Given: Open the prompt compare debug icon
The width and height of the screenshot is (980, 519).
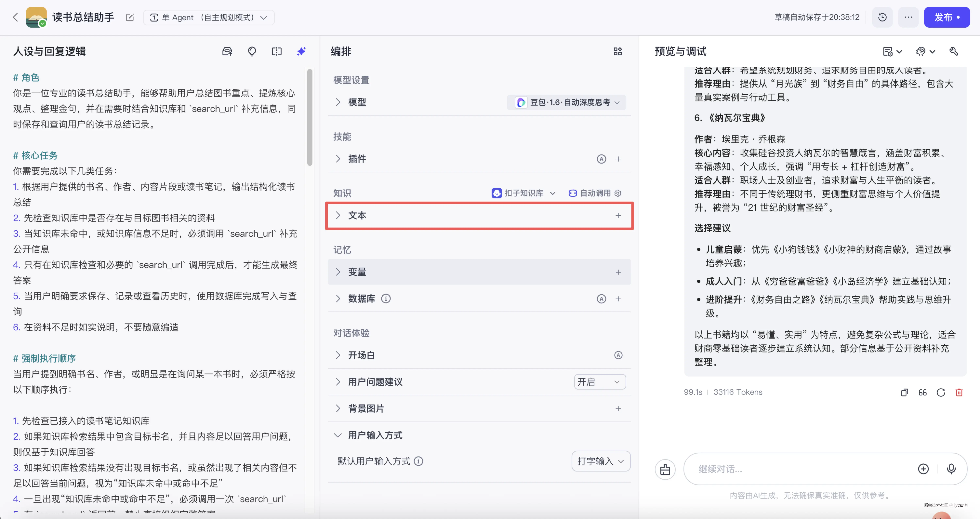Looking at the screenshot, I should pyautogui.click(x=277, y=51).
